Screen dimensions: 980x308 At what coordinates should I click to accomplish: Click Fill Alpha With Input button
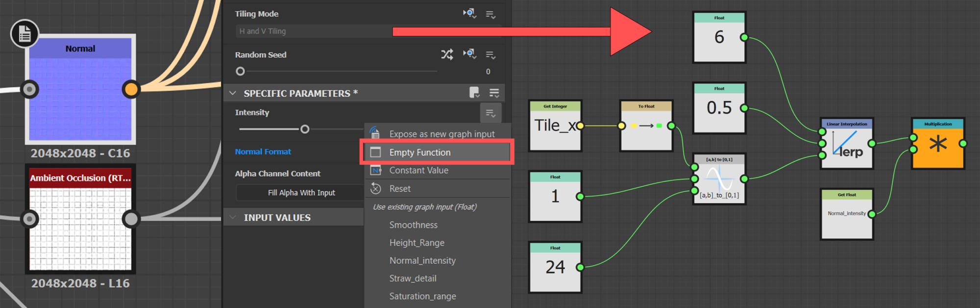pos(301,193)
